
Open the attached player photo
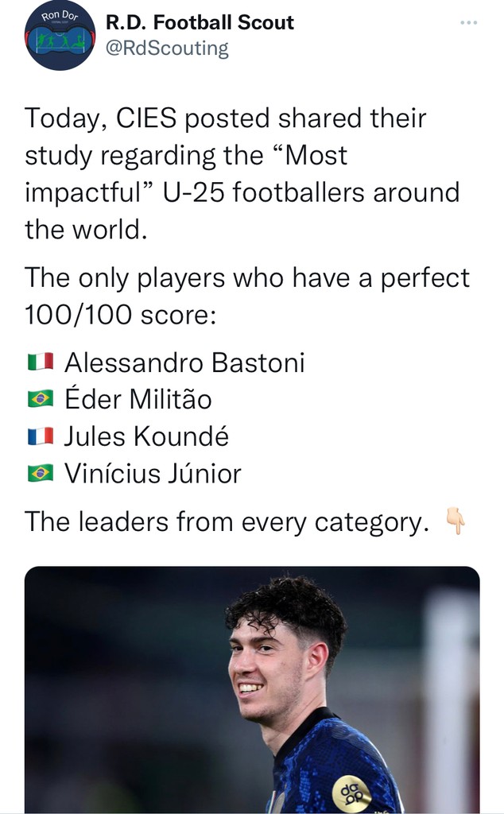point(252,689)
